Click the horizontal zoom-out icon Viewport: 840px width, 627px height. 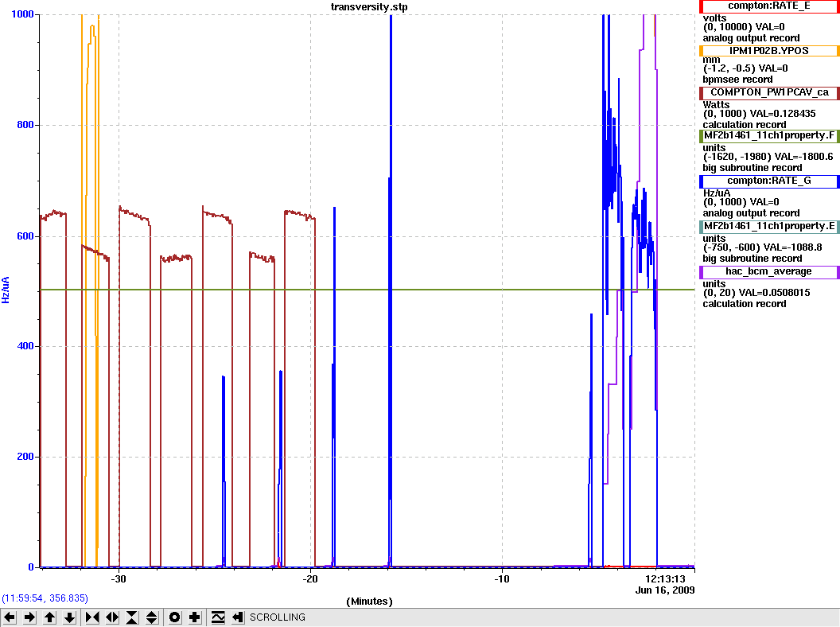click(x=112, y=617)
